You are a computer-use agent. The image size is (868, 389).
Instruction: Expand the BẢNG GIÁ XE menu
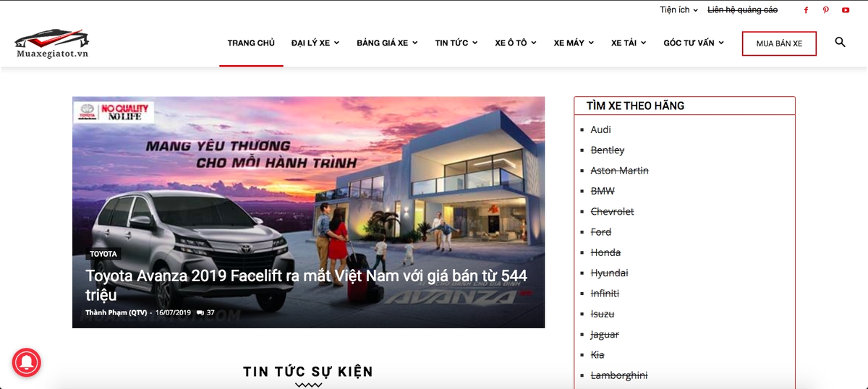pos(387,43)
